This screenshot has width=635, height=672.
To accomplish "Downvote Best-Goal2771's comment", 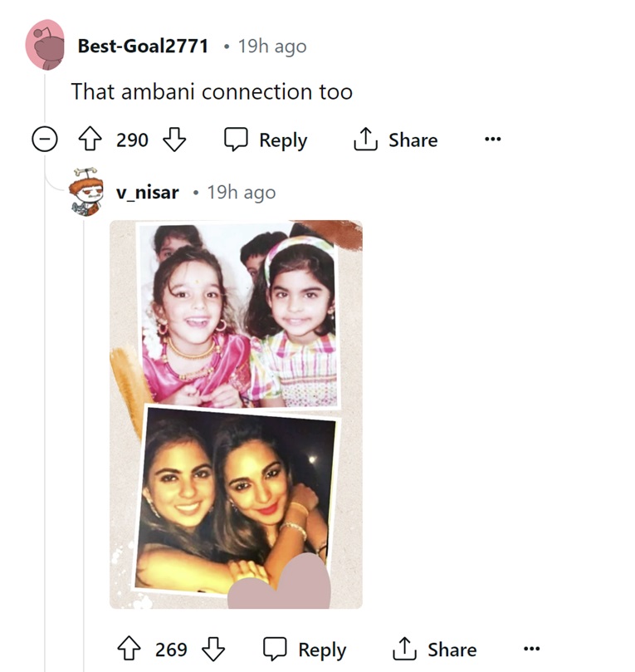I will pos(174,140).
